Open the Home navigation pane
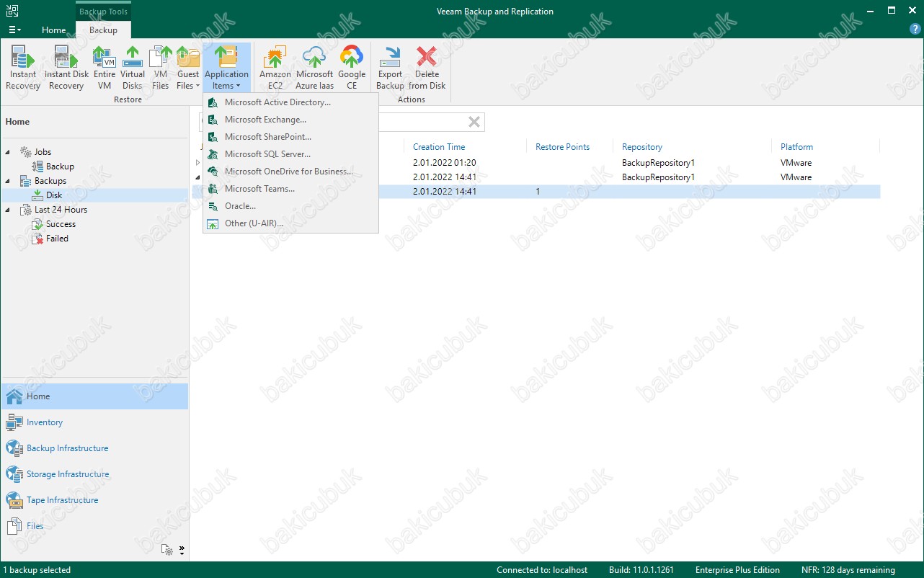This screenshot has width=924, height=578. (x=94, y=396)
